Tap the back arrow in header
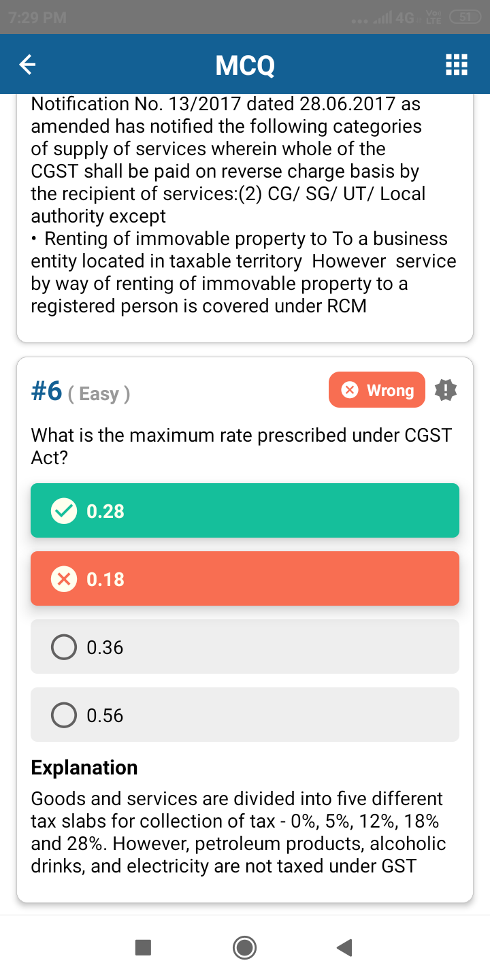 click(x=27, y=65)
